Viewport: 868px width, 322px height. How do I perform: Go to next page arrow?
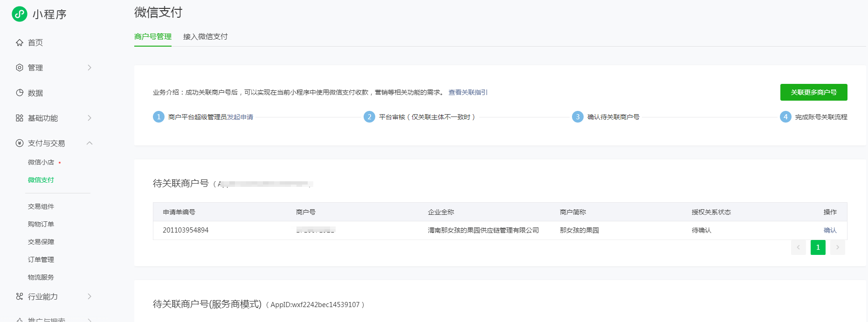(x=837, y=247)
